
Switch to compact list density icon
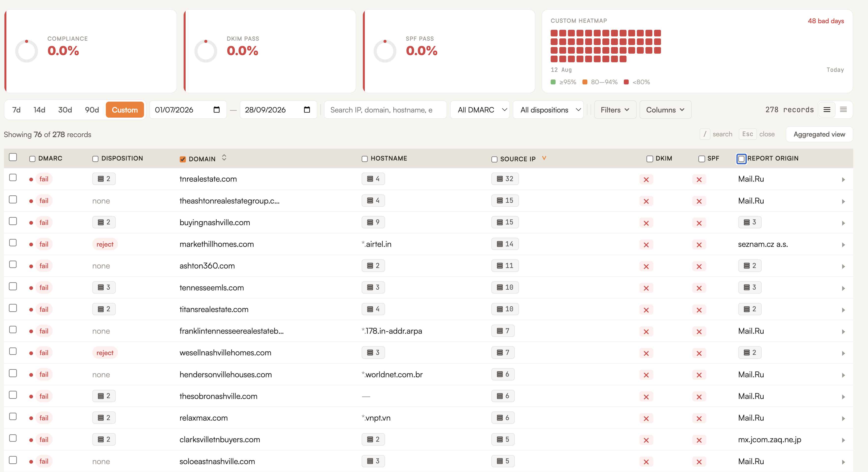(843, 110)
